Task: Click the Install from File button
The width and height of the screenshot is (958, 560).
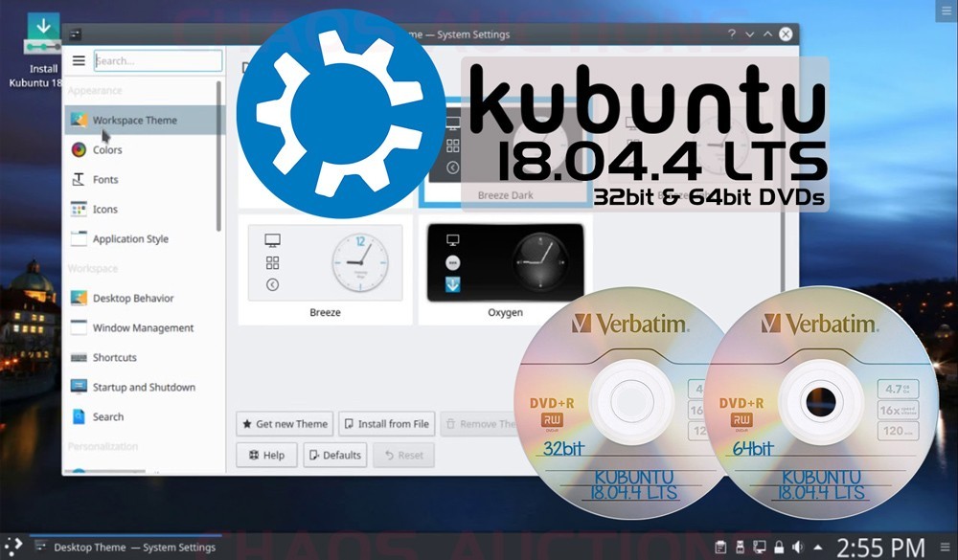Action: 387,424
